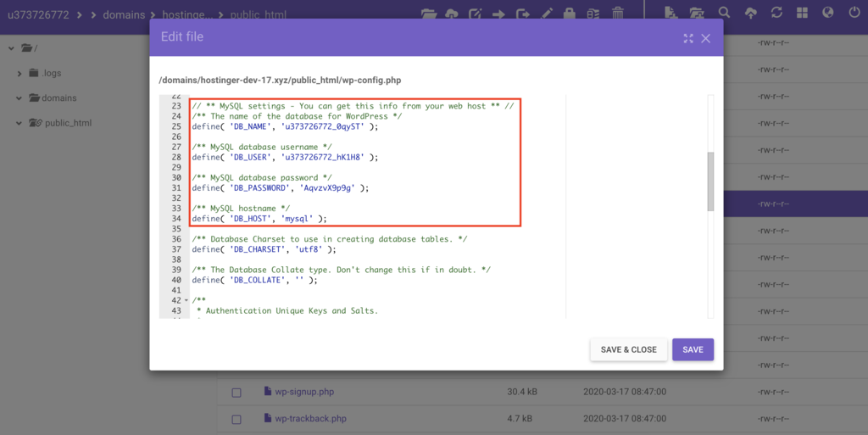Click the new folder toolbar icon

(697, 13)
